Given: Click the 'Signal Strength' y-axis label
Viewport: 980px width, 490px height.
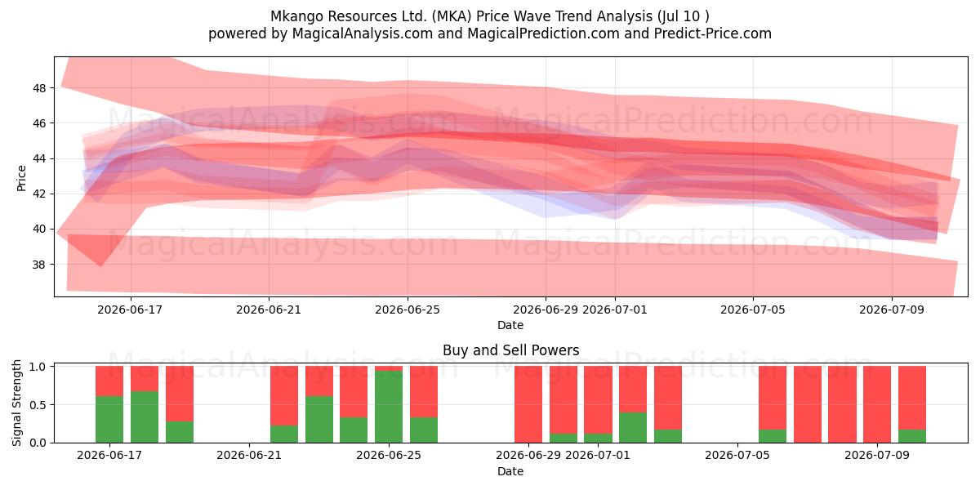Looking at the screenshot, I should tap(18, 404).
